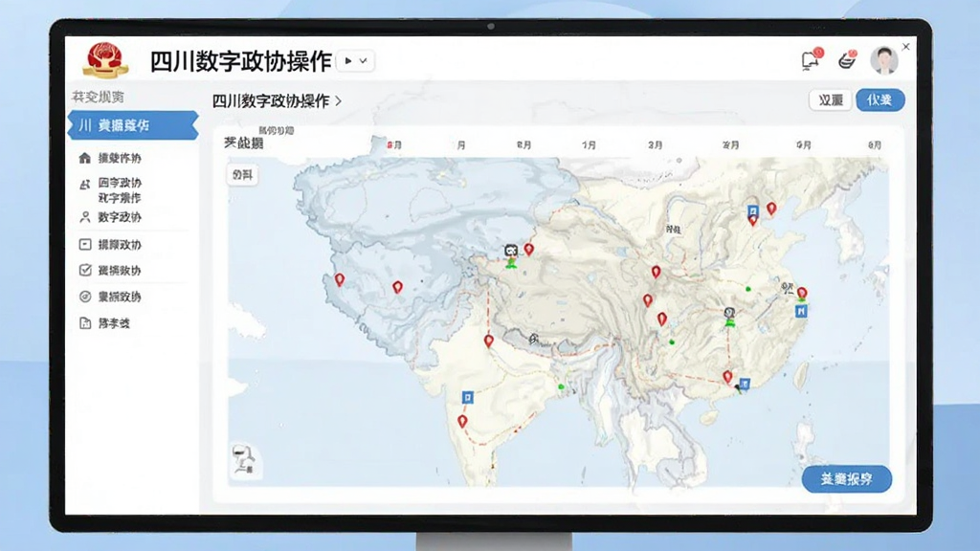Click the white button beside the blue header button
Viewport: 980px width, 551px height.
pyautogui.click(x=831, y=99)
